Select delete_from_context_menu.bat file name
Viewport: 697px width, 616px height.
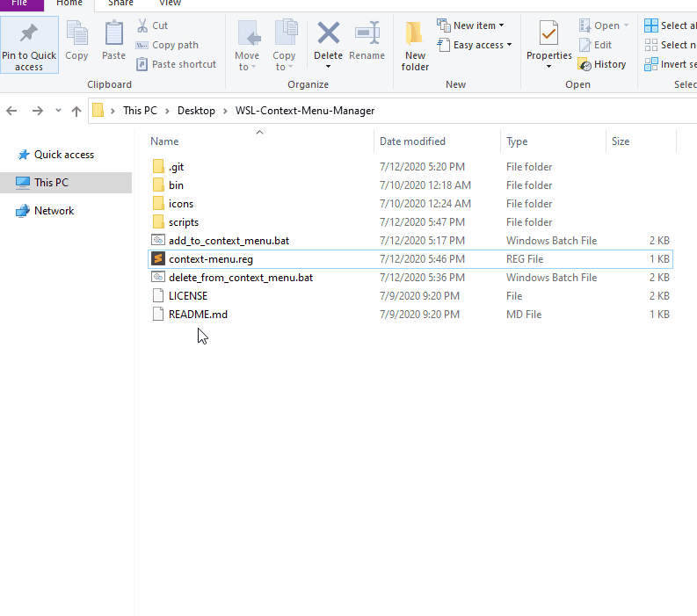tap(241, 278)
